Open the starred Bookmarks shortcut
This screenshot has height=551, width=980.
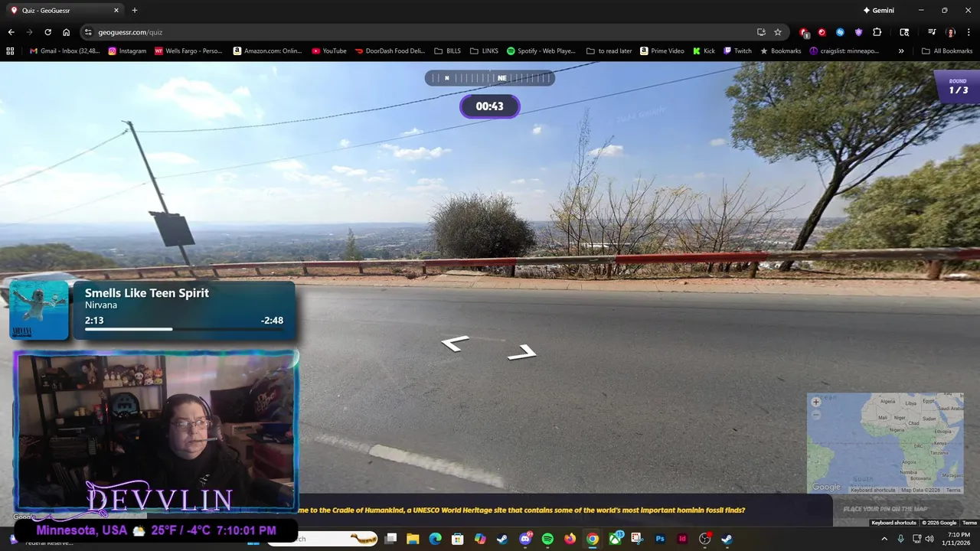(x=780, y=51)
